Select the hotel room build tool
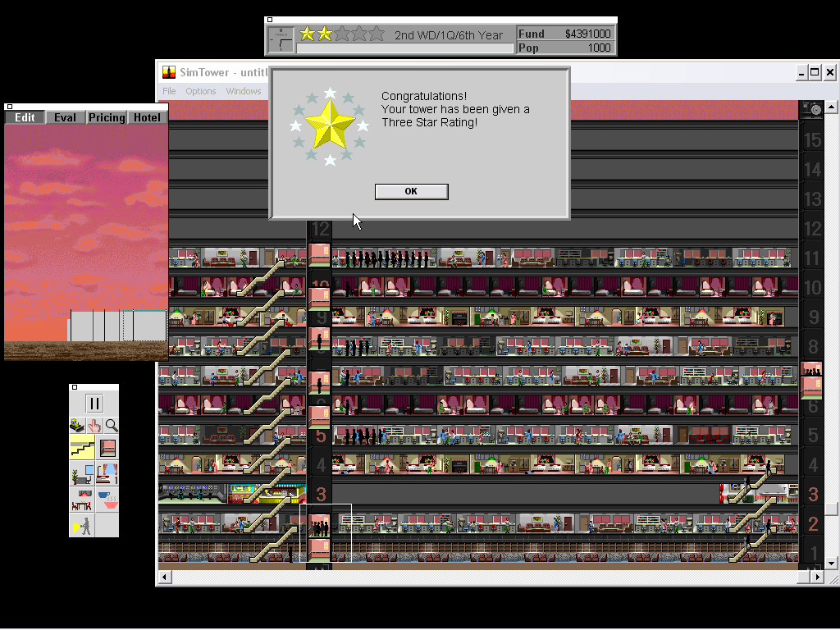The image size is (840, 630). coord(107,473)
